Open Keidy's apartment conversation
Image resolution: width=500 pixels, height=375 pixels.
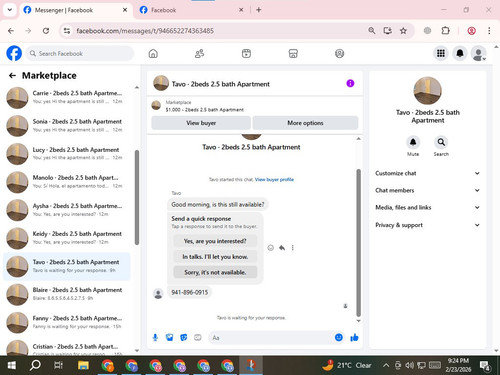click(67, 238)
